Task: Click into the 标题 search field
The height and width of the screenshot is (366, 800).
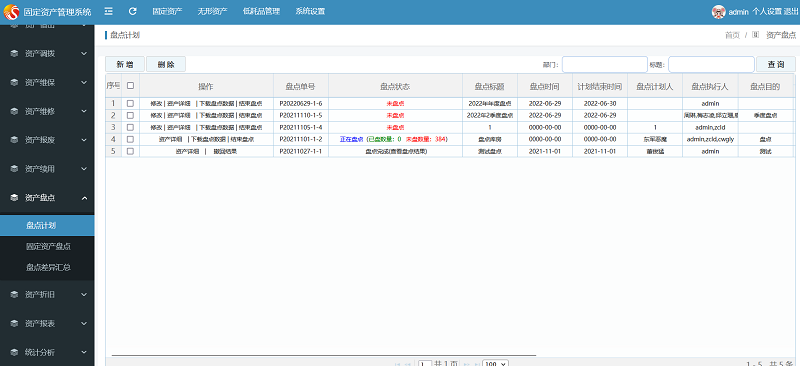Action: (x=711, y=64)
